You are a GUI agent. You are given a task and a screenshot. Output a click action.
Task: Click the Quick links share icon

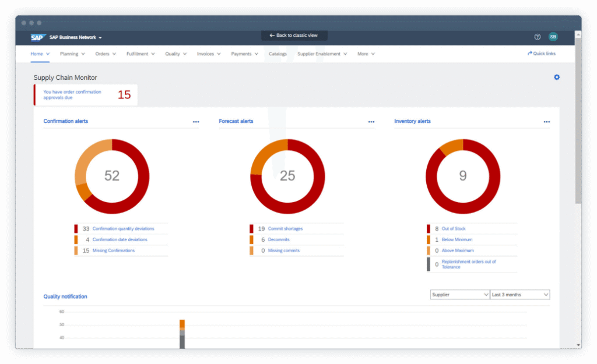click(529, 54)
